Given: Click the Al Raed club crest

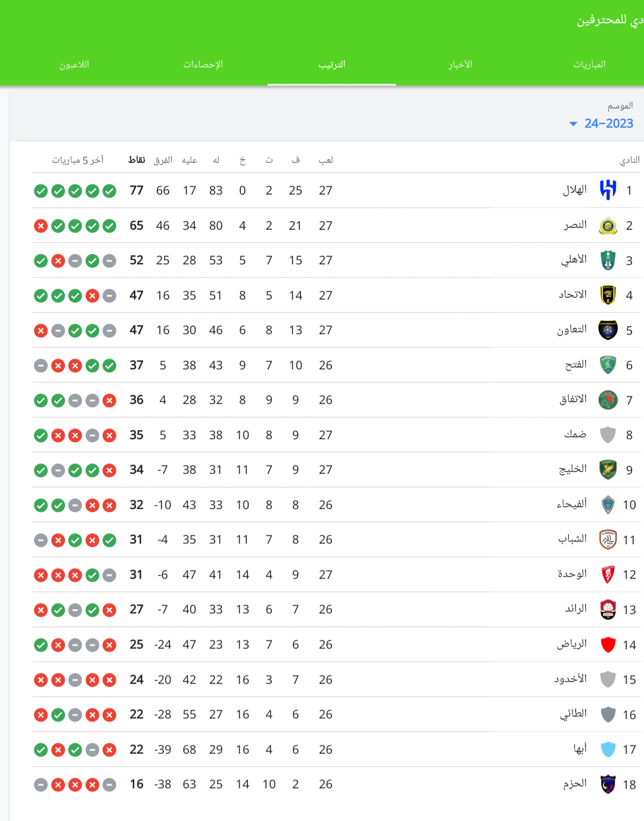Looking at the screenshot, I should tap(608, 609).
